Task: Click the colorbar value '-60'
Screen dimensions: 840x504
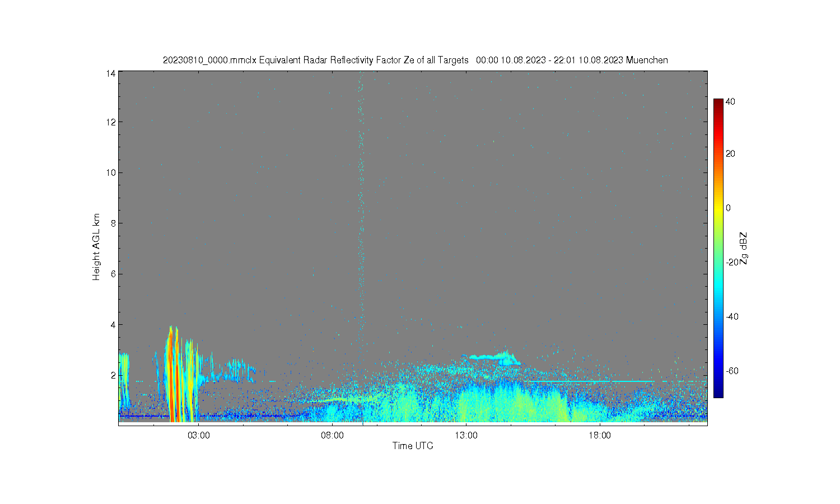Action: (x=731, y=371)
